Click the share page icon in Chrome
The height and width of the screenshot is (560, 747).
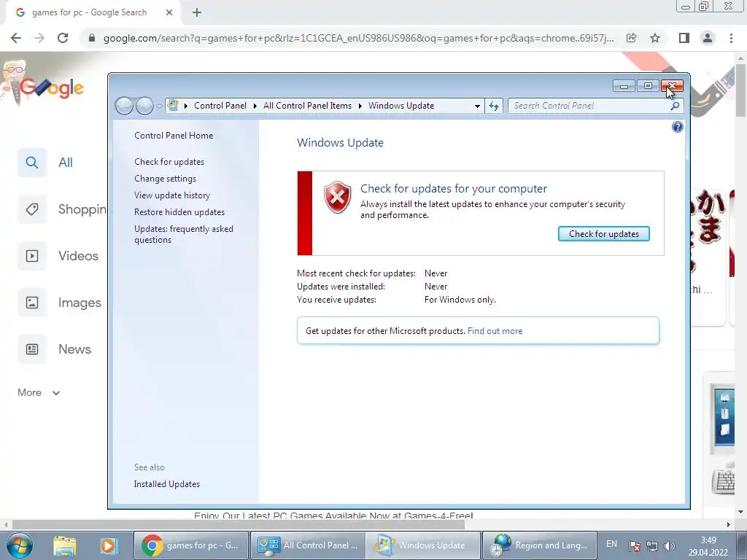click(x=632, y=38)
